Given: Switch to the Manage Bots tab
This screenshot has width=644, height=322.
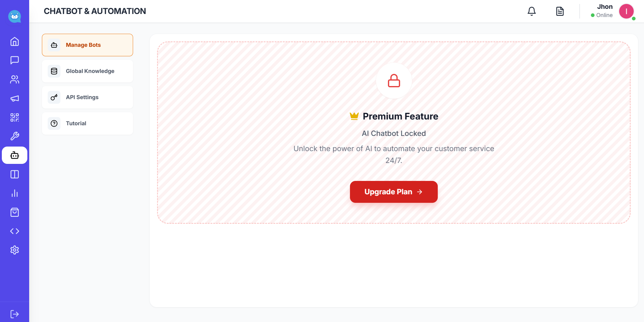Looking at the screenshot, I should [x=87, y=45].
